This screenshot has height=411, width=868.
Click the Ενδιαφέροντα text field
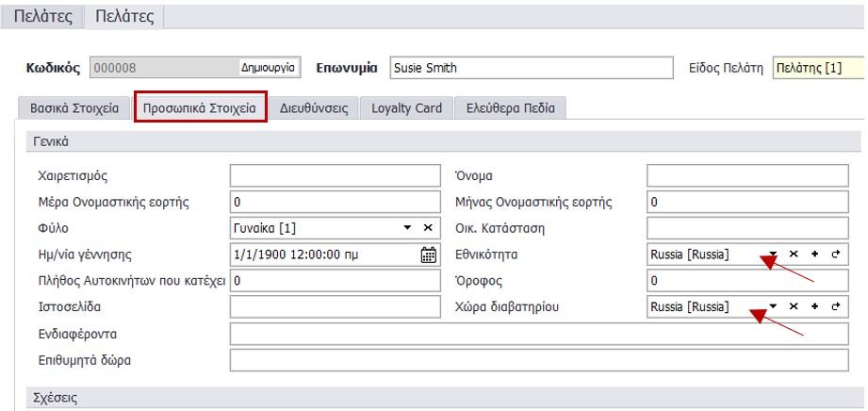[532, 334]
